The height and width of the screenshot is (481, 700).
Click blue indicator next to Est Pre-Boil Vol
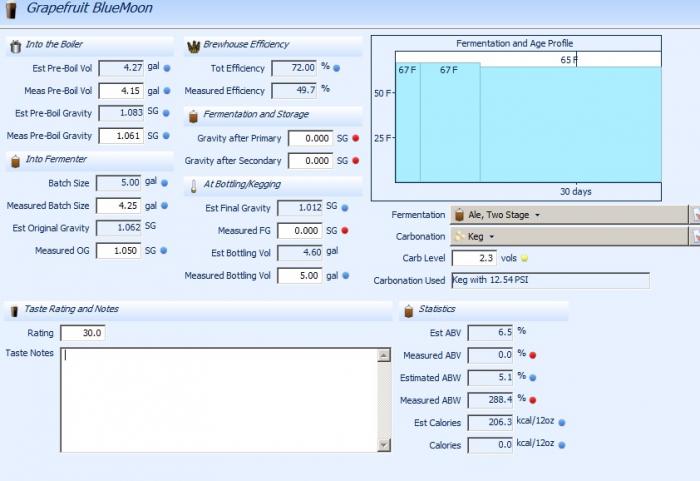click(x=167, y=68)
